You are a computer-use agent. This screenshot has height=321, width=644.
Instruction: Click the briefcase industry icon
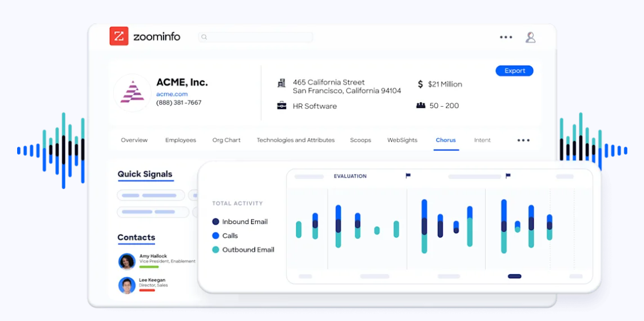[x=281, y=106]
